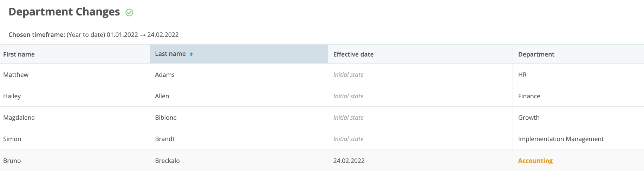Click Simon in the First name column

12,139
